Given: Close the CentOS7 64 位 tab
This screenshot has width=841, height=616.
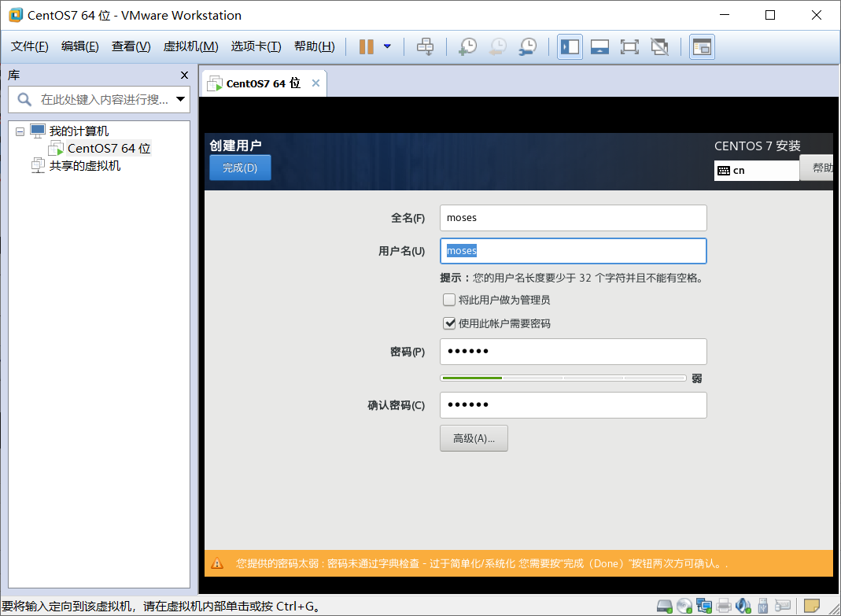Looking at the screenshot, I should tap(316, 83).
